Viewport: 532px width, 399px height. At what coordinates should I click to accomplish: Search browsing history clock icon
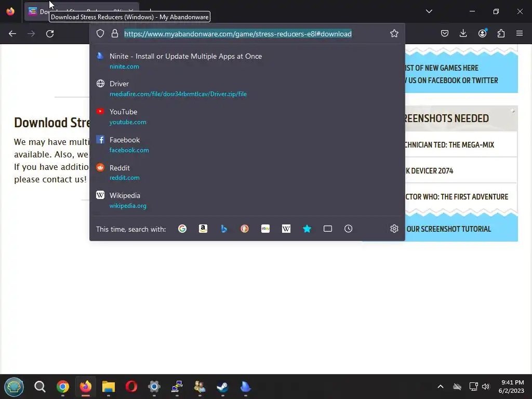pos(349,229)
